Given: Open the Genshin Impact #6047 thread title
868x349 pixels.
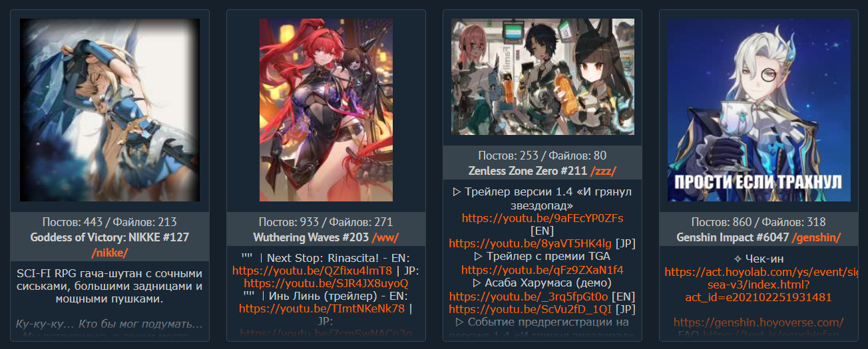Looking at the screenshot, I should (x=733, y=237).
